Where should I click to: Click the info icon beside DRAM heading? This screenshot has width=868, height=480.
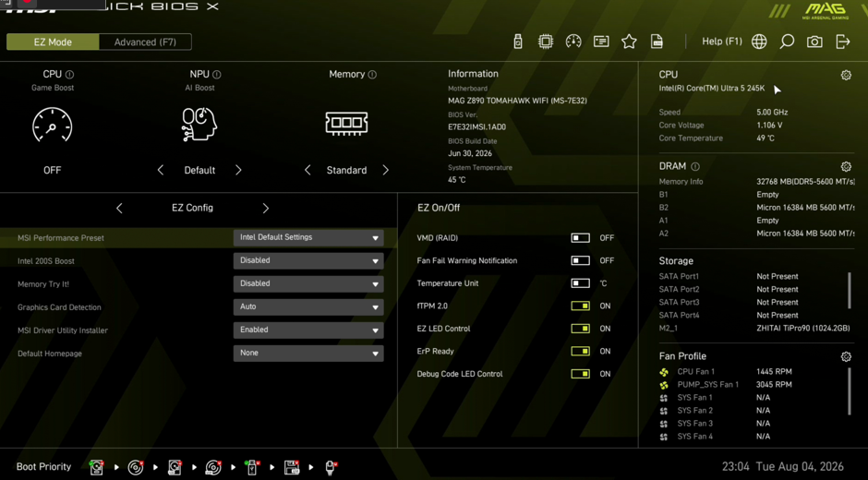tap(695, 166)
